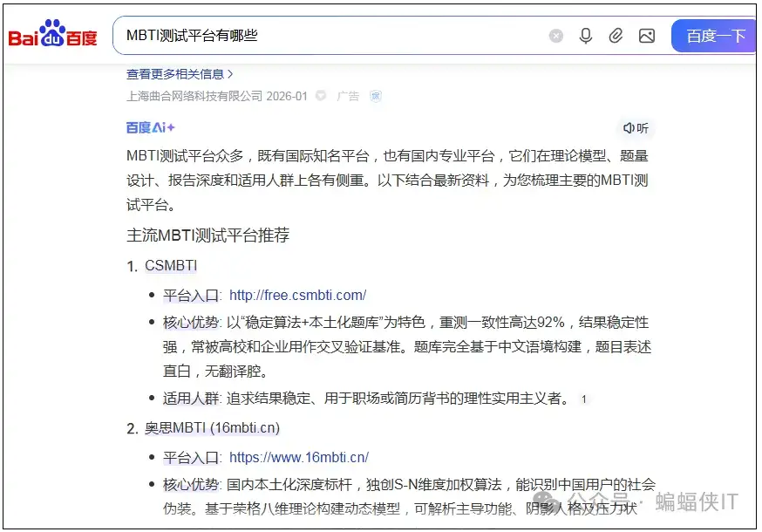Screen dimensions: 762x532
Task: Click 核心优势 label under 奥思MBTI
Action: [191, 484]
